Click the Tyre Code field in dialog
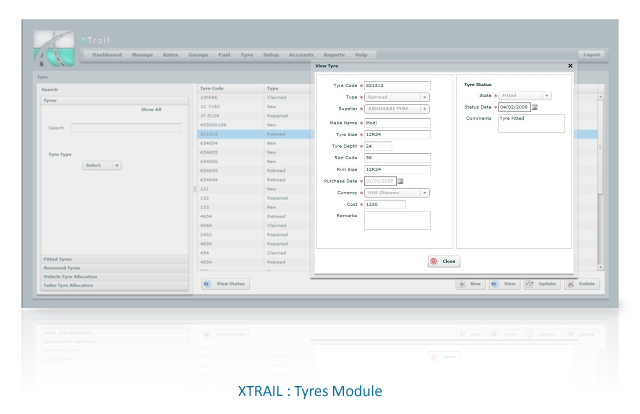 pyautogui.click(x=397, y=85)
